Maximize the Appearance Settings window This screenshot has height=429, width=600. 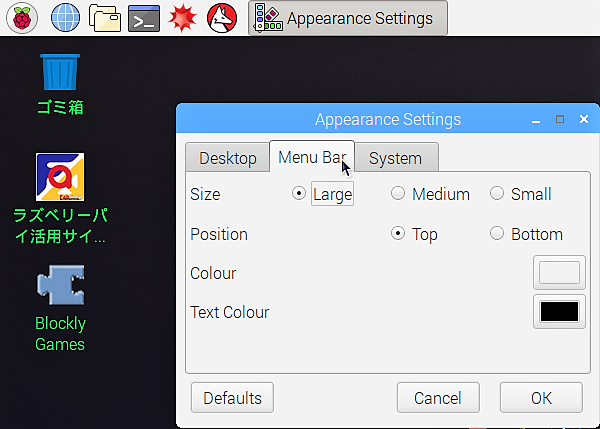(560, 119)
